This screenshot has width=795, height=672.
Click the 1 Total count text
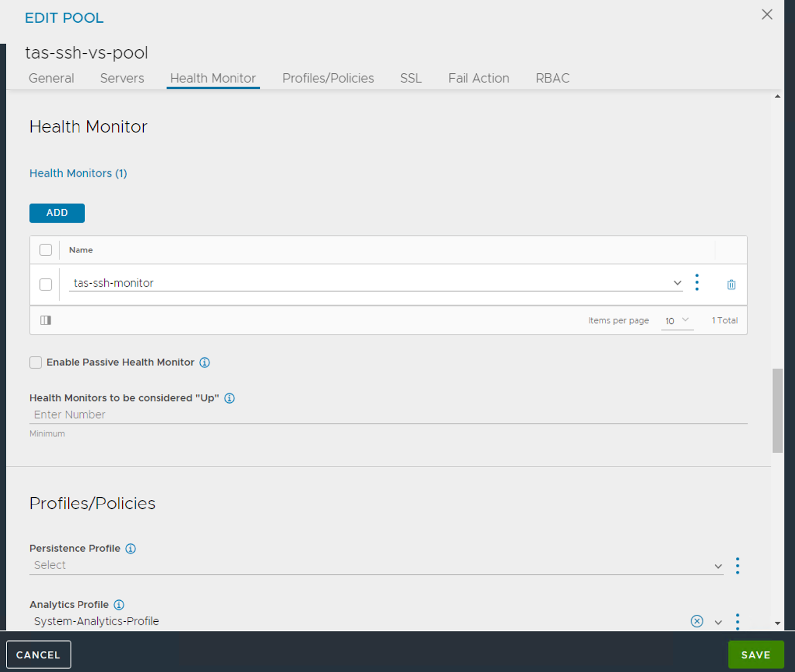pos(724,321)
